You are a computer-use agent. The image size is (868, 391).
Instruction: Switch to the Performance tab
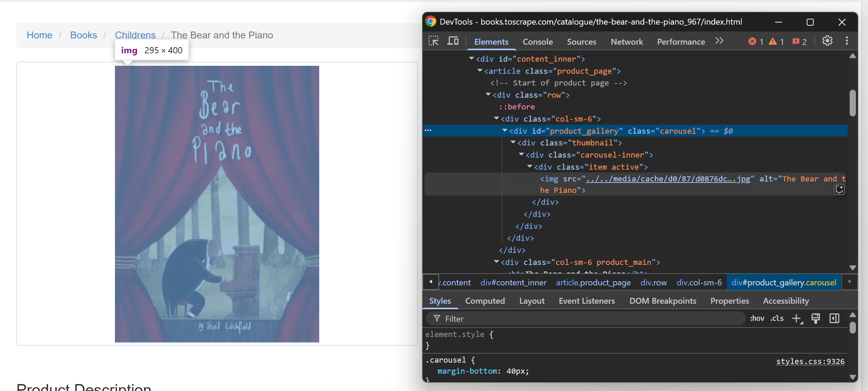(681, 42)
